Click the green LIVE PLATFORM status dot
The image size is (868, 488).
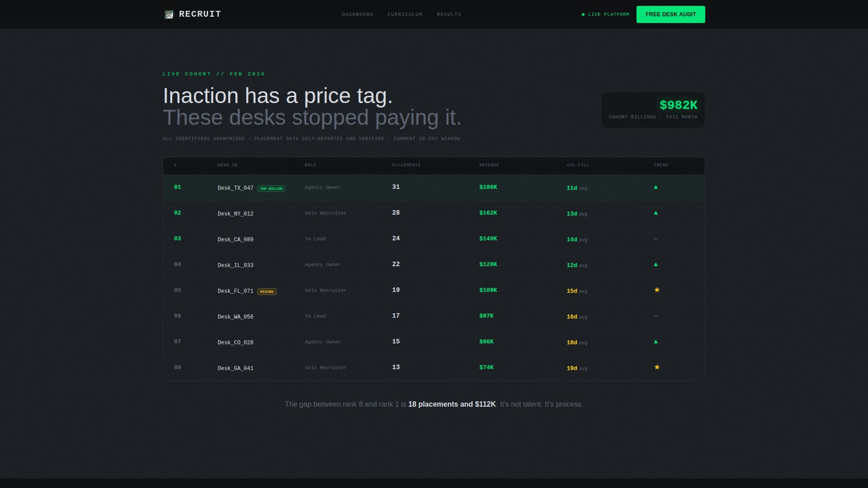(583, 14)
